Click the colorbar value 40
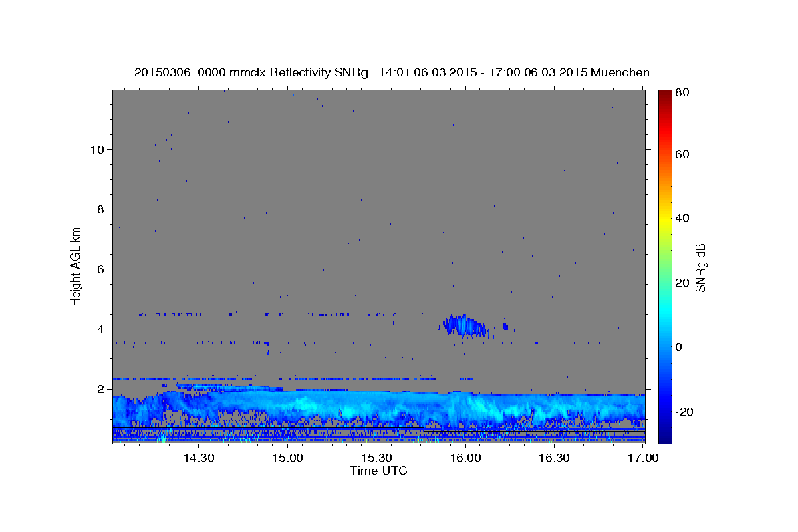This screenshot has width=798, height=532. click(x=682, y=218)
